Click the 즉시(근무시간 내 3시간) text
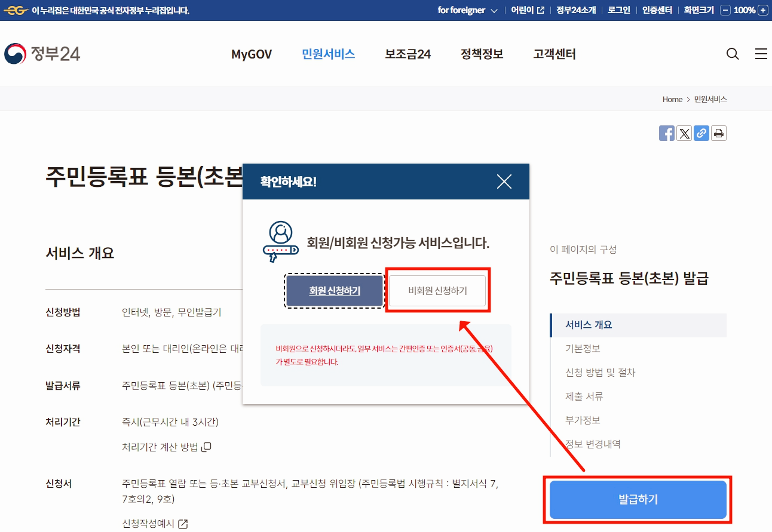772x532 pixels. click(x=170, y=423)
